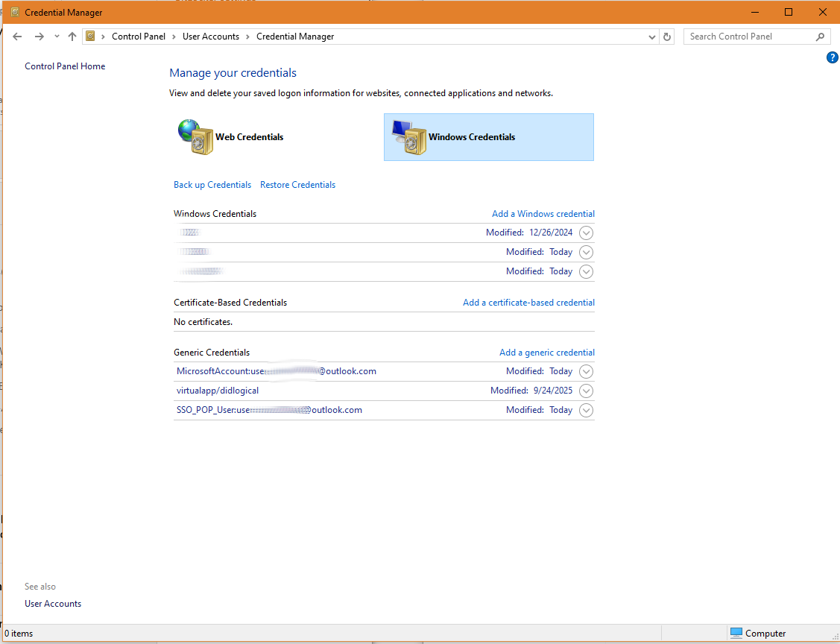
Task: Click Manage your credentials heading
Action: coord(233,73)
